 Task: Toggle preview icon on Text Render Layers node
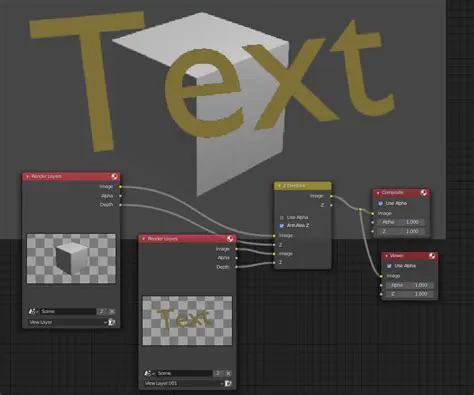click(230, 239)
